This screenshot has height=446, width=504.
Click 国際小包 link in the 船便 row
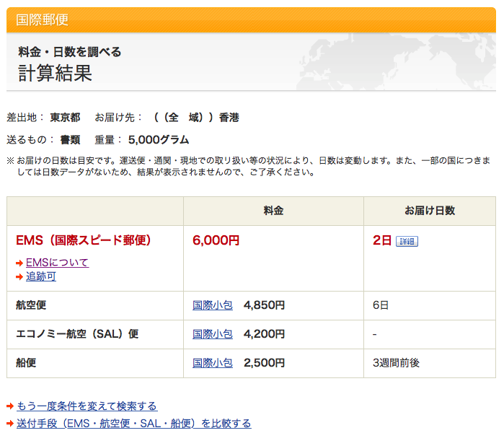pyautogui.click(x=213, y=363)
